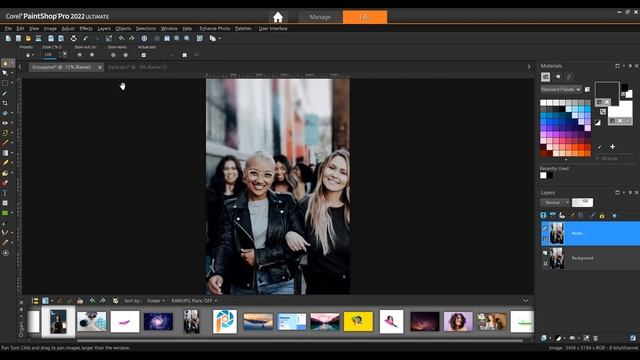Screen dimensions: 640x360
Task: Select the Selection rectangle tool
Action: (x=5, y=83)
